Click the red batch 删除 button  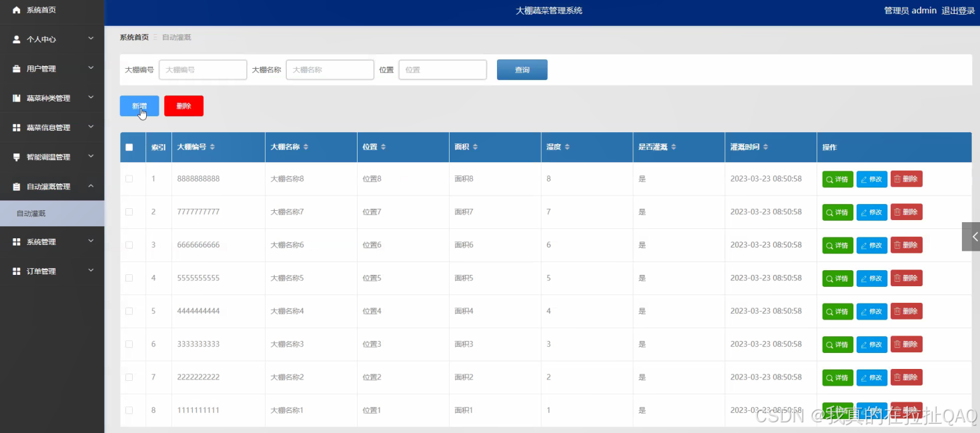(x=183, y=106)
